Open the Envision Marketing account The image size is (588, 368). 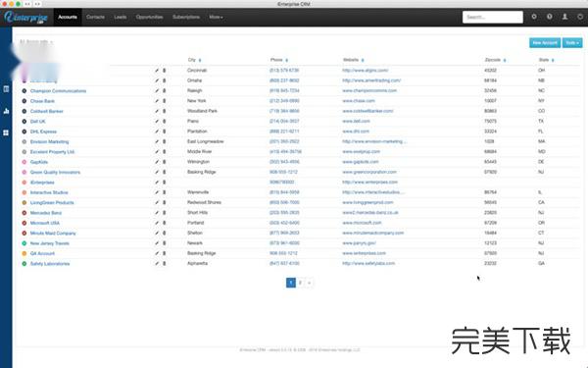(x=50, y=141)
